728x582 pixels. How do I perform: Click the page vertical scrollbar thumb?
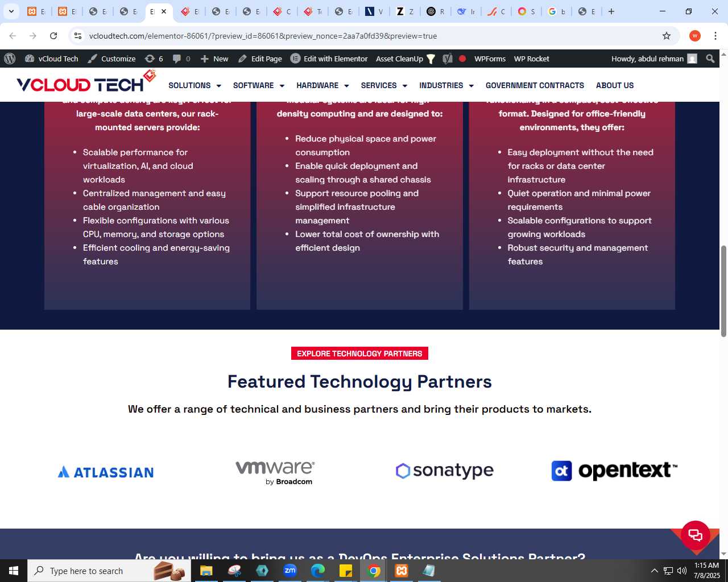(x=723, y=290)
